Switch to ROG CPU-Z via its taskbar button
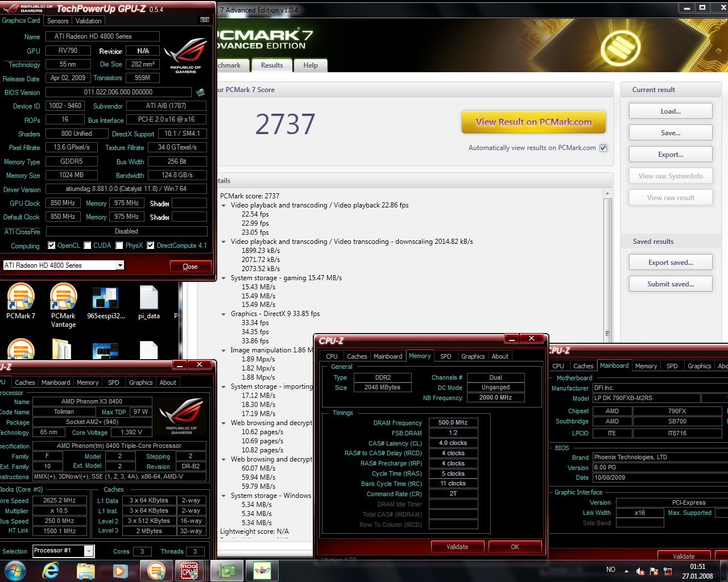Screen dimensions: 728x582 pyautogui.click(x=189, y=570)
